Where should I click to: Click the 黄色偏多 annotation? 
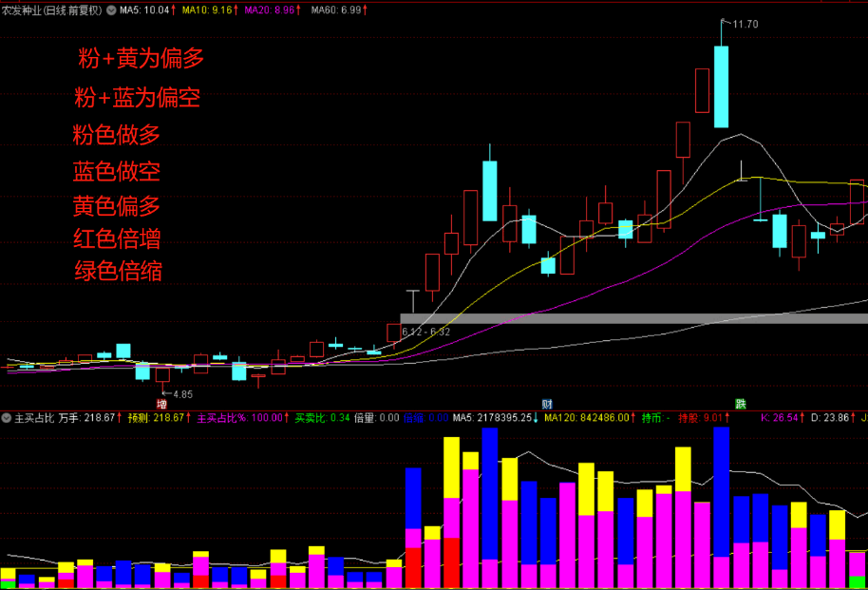tap(117, 205)
